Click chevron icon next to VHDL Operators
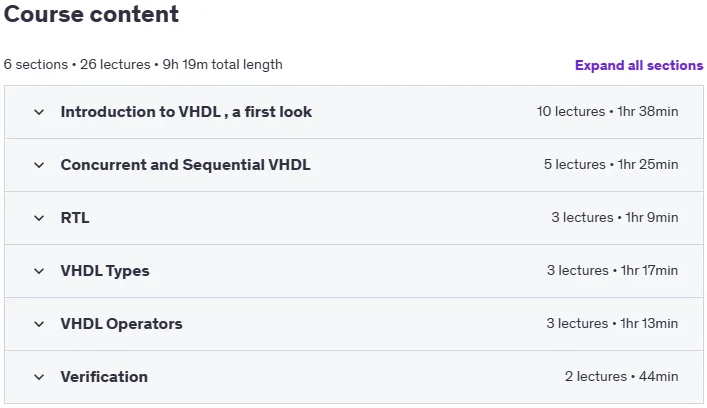707x408 pixels. point(39,324)
